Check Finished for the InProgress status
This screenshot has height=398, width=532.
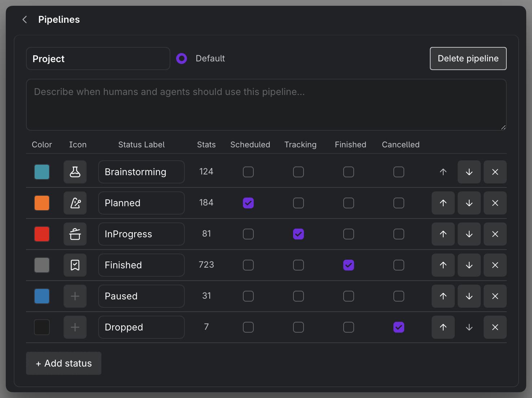tap(349, 234)
